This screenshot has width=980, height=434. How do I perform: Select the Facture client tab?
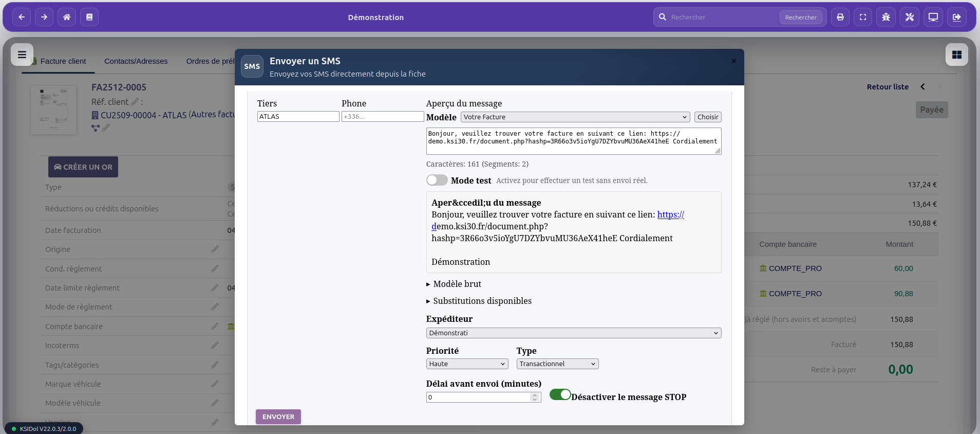pos(63,61)
